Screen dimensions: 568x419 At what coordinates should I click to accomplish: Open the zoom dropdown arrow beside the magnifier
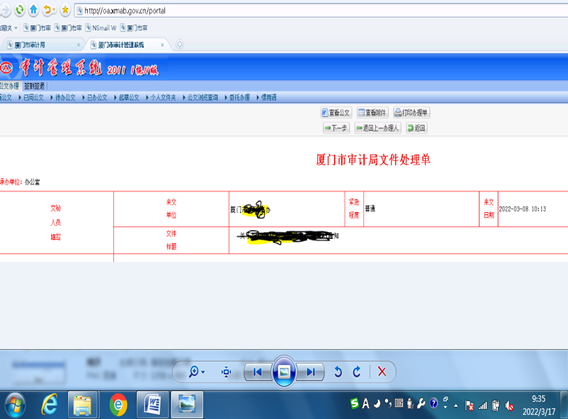tap(203, 372)
